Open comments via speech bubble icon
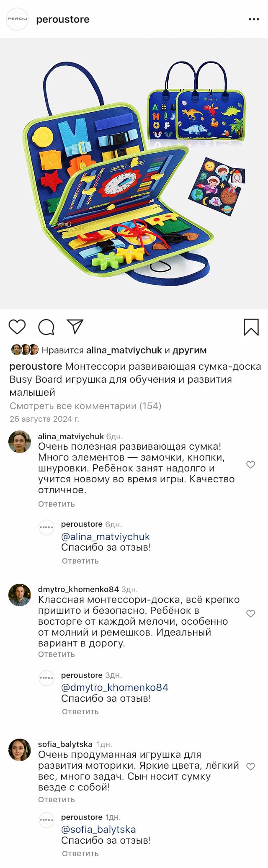The height and width of the screenshot is (868, 268). pyautogui.click(x=46, y=327)
